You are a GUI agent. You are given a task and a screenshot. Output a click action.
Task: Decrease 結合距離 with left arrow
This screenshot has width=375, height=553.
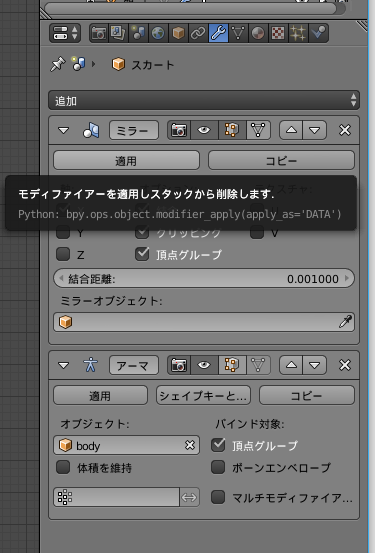[x=61, y=279]
